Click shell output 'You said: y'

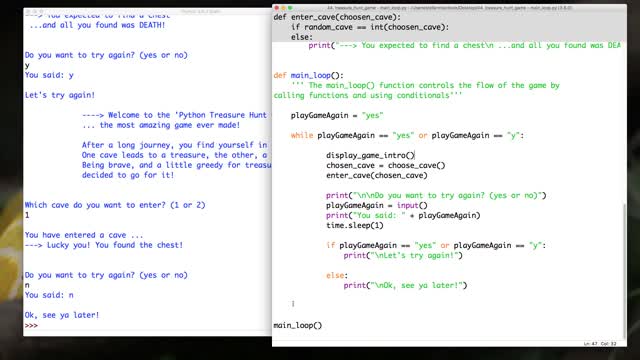click(x=49, y=75)
